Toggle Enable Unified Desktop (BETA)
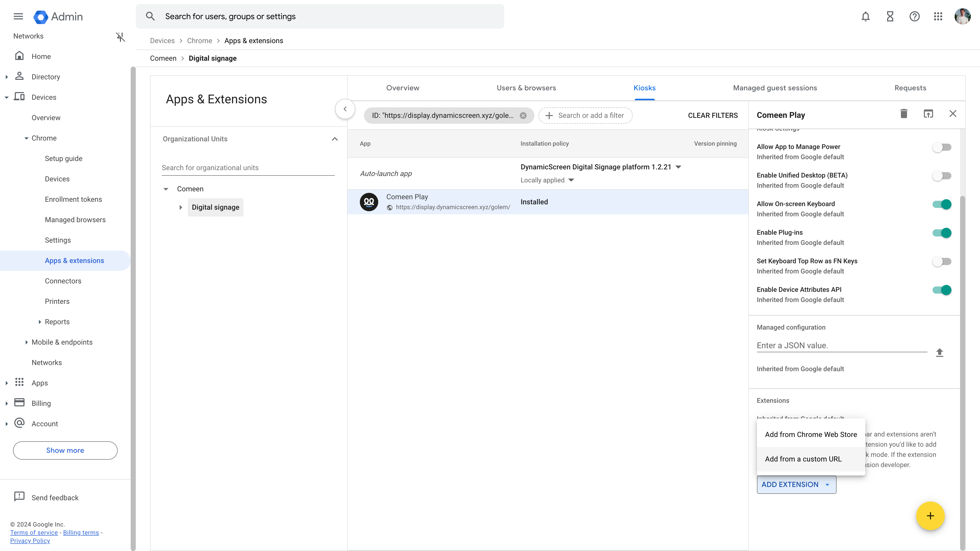This screenshot has height=551, width=980. click(x=941, y=176)
